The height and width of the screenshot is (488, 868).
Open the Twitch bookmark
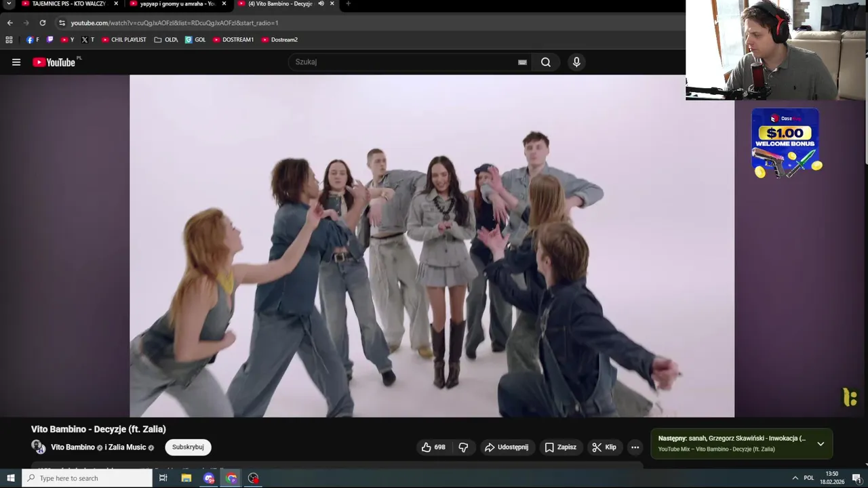pos(50,40)
